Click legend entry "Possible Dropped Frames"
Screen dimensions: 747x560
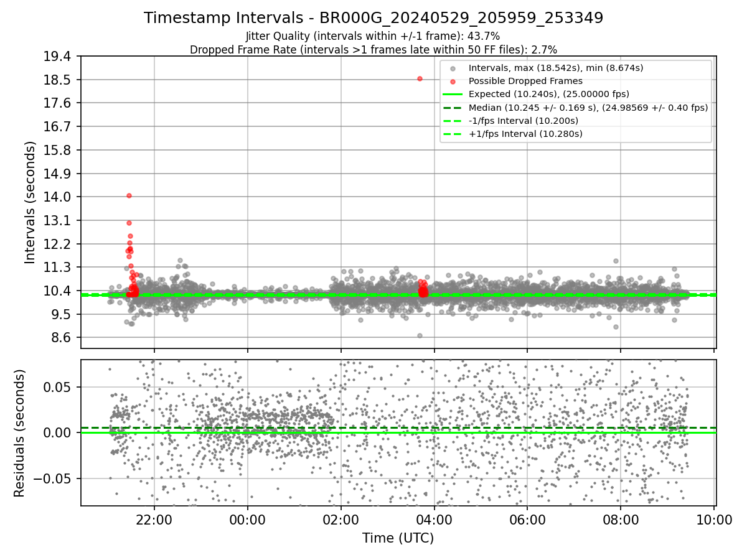pyautogui.click(x=525, y=81)
